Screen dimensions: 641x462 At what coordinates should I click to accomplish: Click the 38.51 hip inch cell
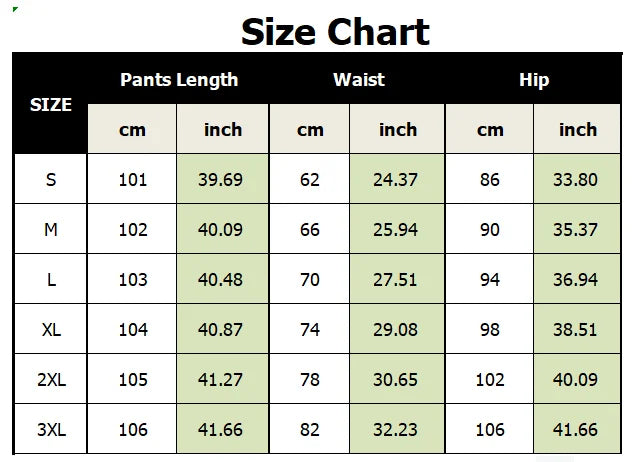pyautogui.click(x=575, y=330)
